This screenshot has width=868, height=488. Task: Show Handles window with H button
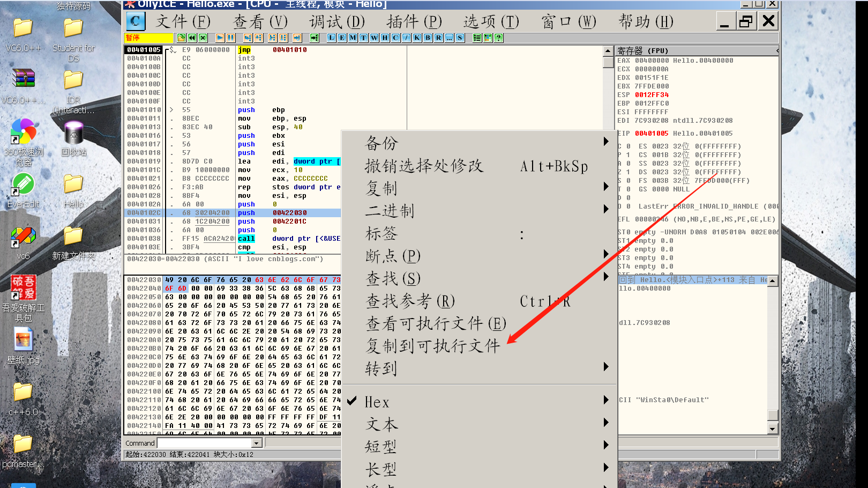[385, 38]
